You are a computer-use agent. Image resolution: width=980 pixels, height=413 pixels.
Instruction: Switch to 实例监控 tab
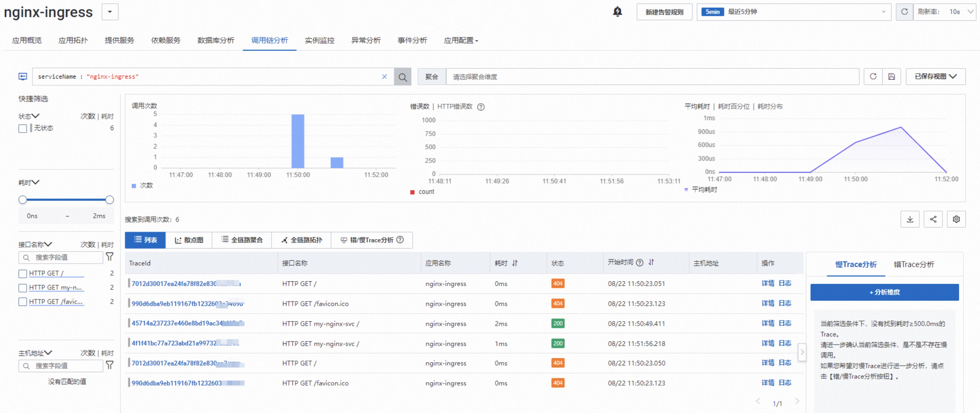coord(319,40)
